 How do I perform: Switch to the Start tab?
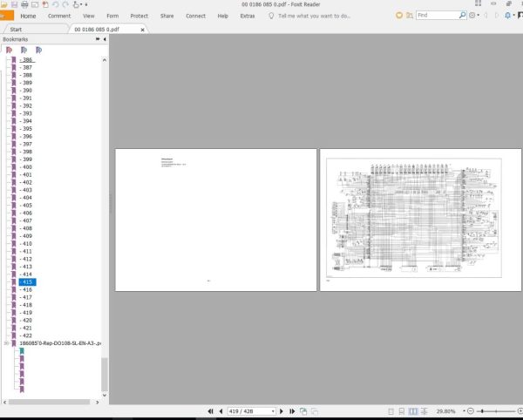coord(16,30)
